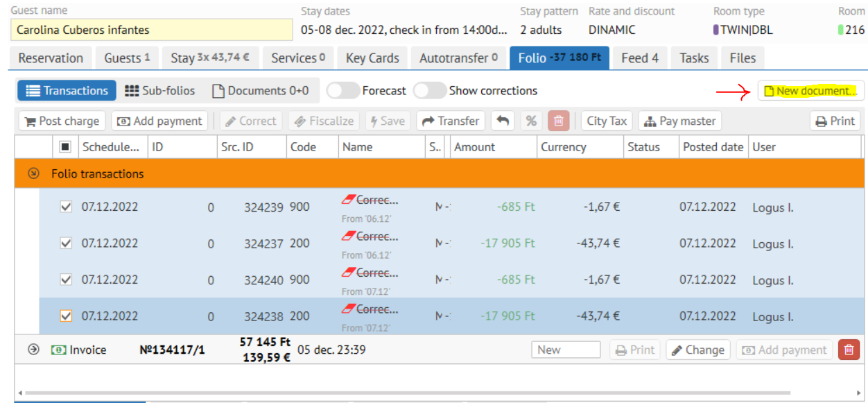
Task: Click correction icon in row 324237
Action: point(349,237)
